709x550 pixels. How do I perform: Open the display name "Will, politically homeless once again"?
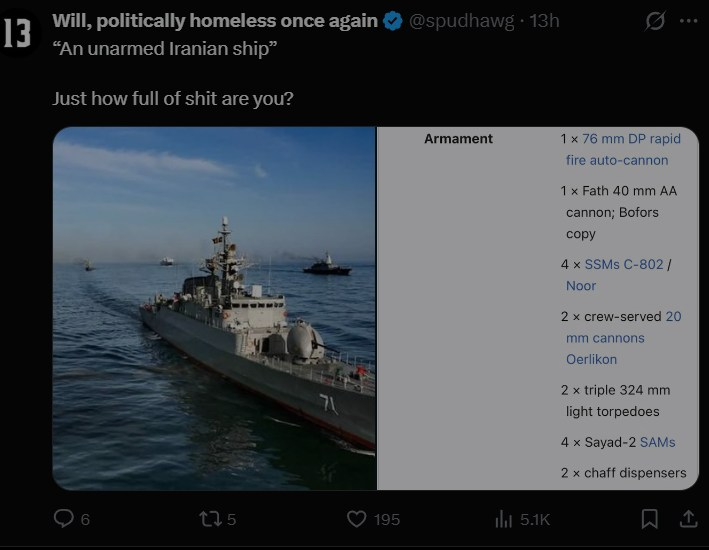pos(215,21)
